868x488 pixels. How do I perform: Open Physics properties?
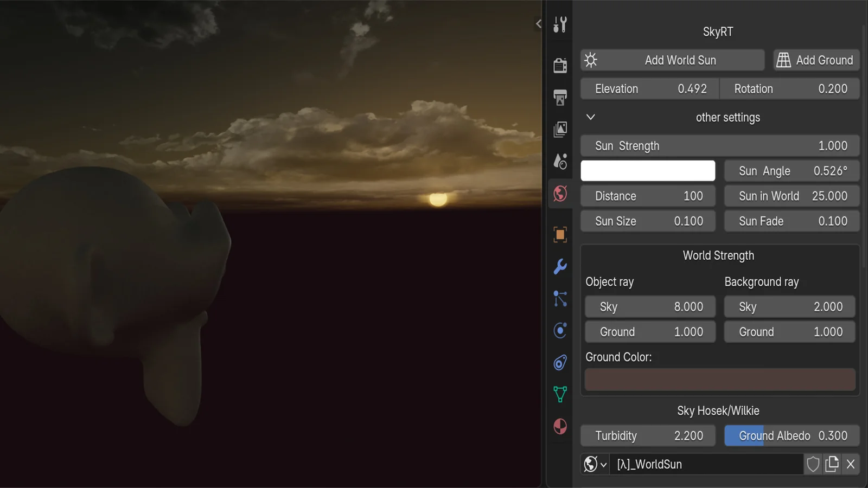[x=560, y=331]
